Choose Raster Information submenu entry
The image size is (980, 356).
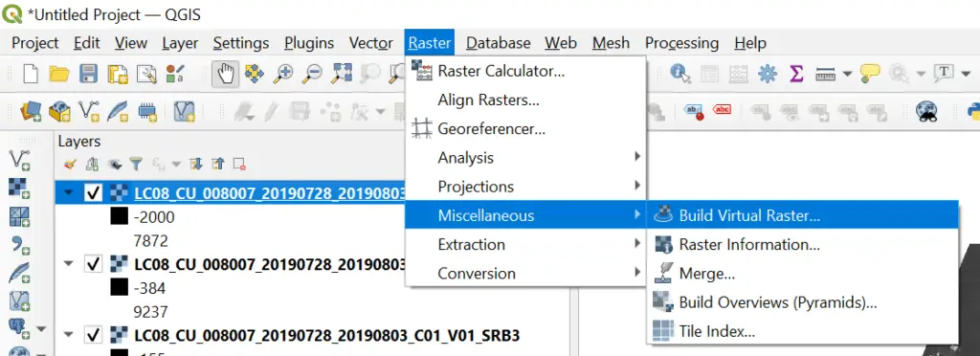803,244
